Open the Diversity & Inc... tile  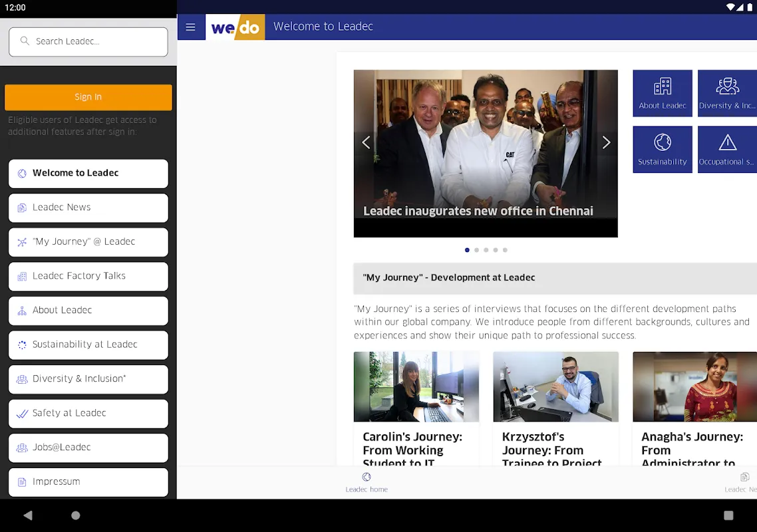coord(727,93)
